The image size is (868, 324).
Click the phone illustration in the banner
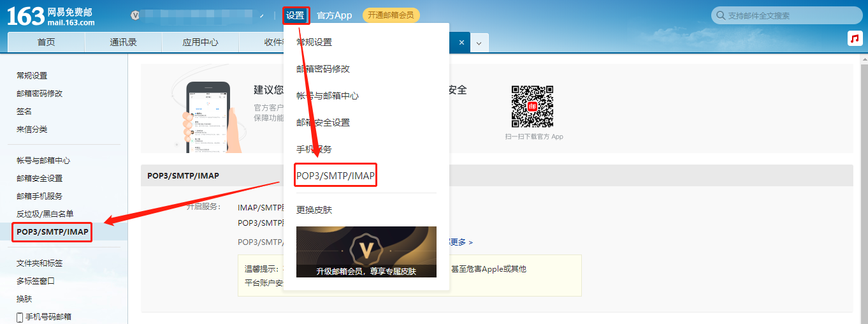click(207, 117)
